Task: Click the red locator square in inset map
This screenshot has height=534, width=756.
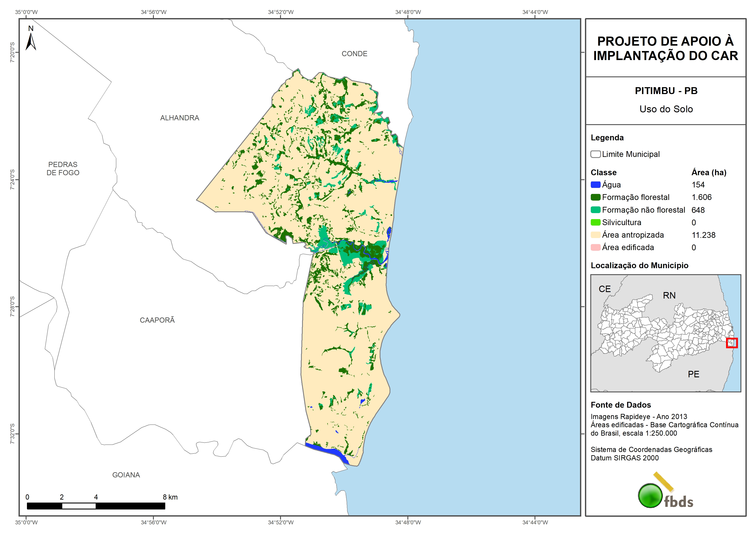Action: [732, 343]
